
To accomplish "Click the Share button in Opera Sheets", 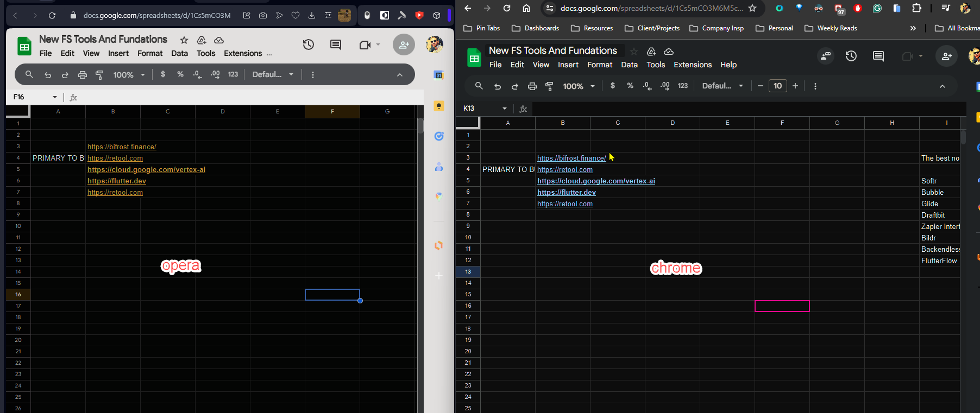I will point(404,45).
